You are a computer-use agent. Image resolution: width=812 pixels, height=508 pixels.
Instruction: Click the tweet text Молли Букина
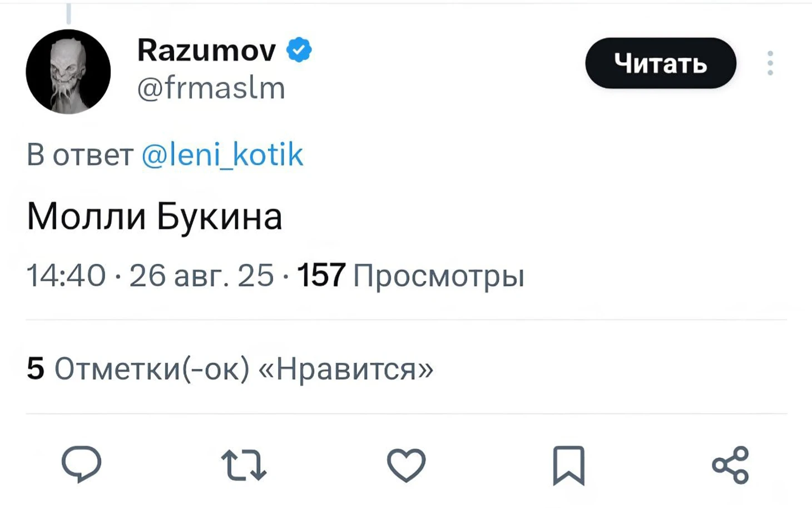(155, 216)
